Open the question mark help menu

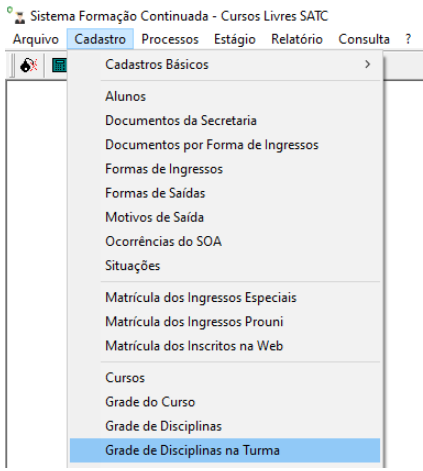pyautogui.click(x=408, y=39)
